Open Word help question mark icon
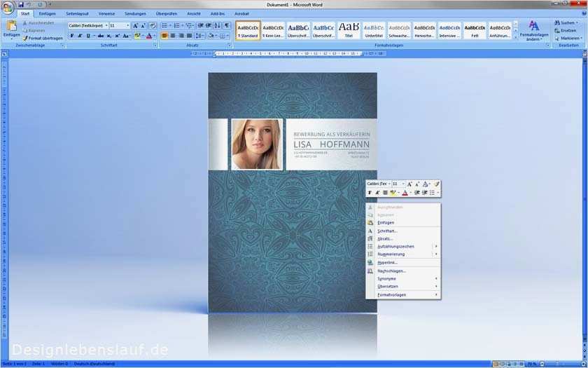The height and width of the screenshot is (368, 588). 584,13
